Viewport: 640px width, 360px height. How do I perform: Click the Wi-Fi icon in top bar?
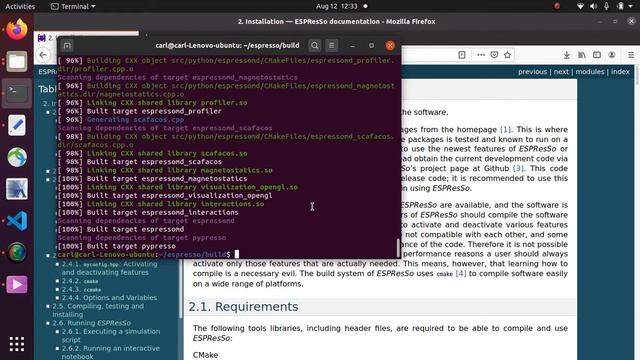tap(580, 6)
